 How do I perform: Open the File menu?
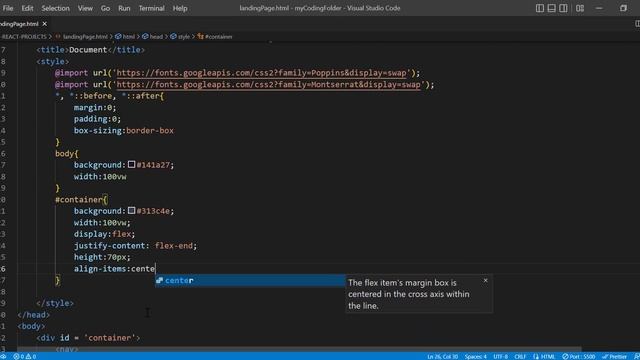click(x=8, y=8)
